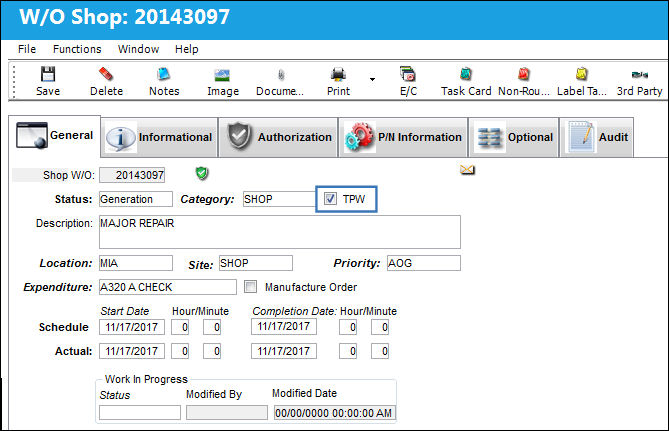Click the Priority label link
Viewport: 669px width, 431px height.
coord(357,263)
